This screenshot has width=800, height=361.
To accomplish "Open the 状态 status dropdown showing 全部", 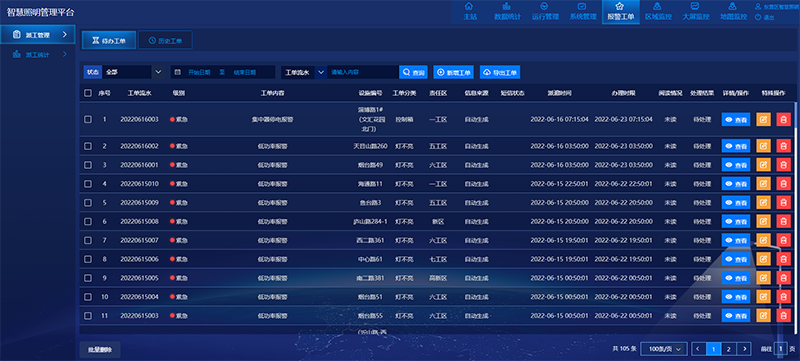I will click(133, 72).
